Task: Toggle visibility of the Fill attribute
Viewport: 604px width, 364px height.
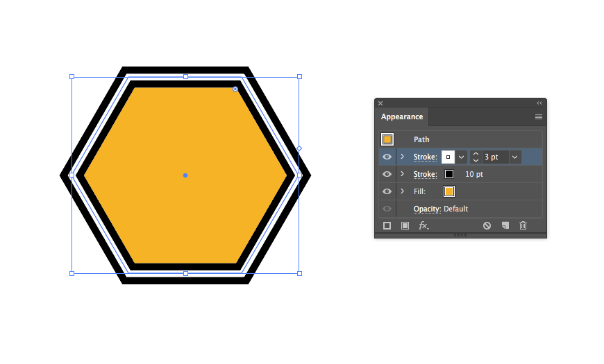Action: pyautogui.click(x=387, y=191)
